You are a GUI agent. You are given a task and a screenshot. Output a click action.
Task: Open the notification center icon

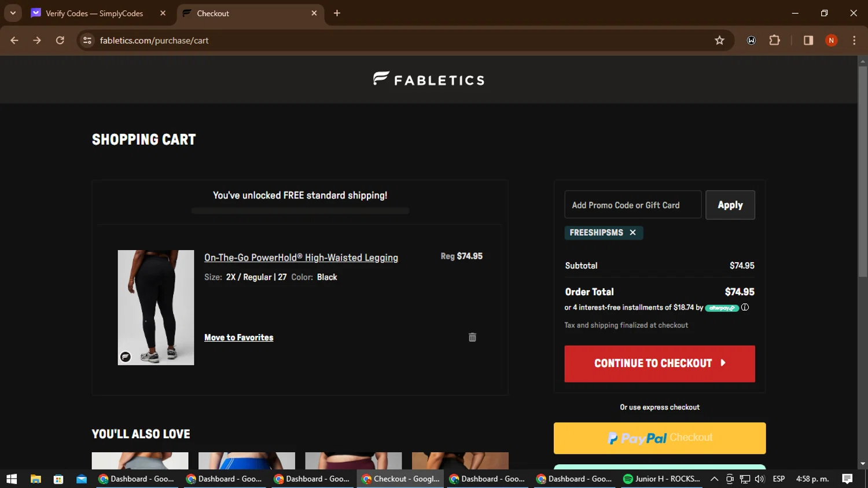click(x=847, y=479)
